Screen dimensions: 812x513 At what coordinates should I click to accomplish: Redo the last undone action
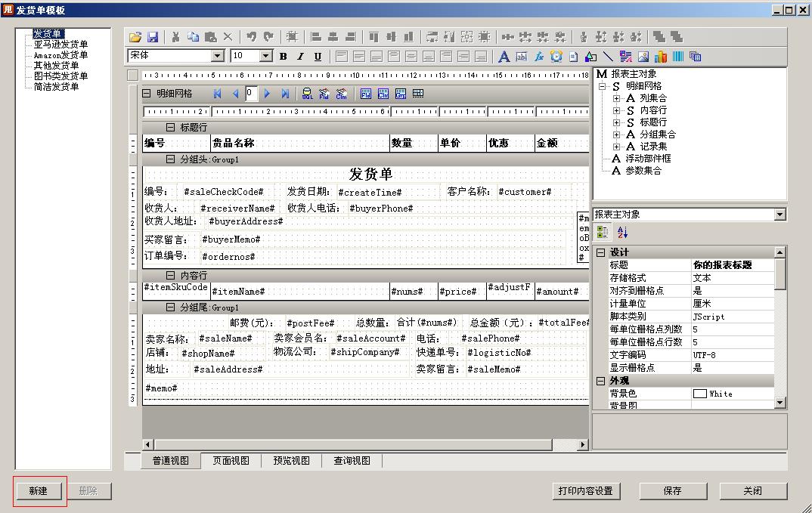268,37
